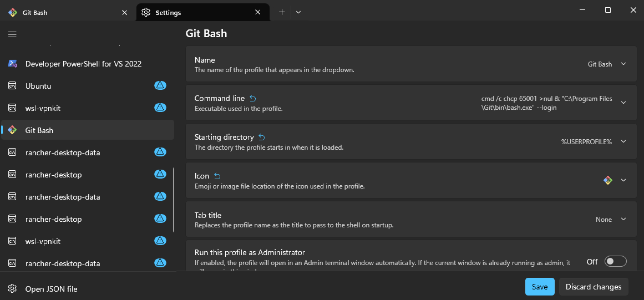Click the Ubuntu profile terminal icon
The height and width of the screenshot is (300, 644).
click(x=12, y=86)
